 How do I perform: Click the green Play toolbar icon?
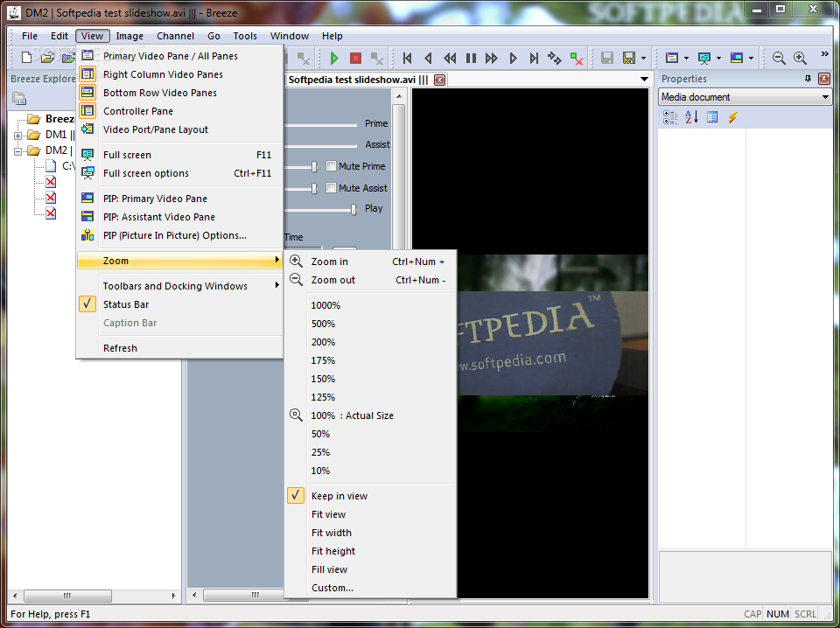point(334,58)
